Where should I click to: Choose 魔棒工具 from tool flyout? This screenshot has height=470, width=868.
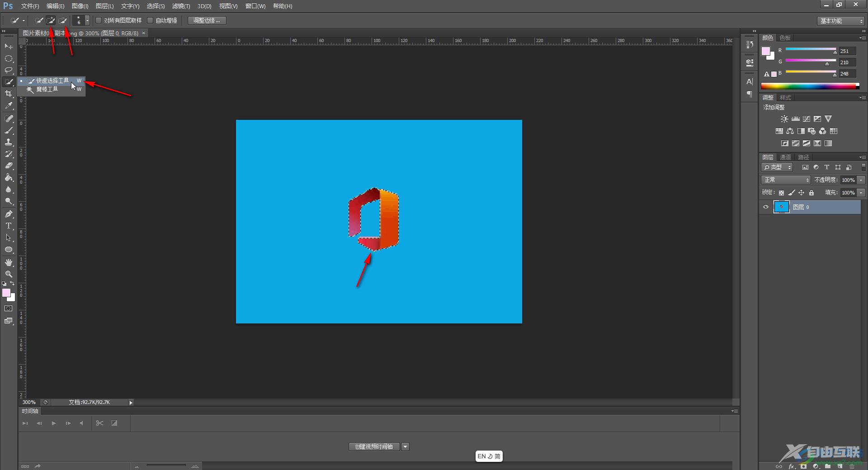(x=51, y=90)
